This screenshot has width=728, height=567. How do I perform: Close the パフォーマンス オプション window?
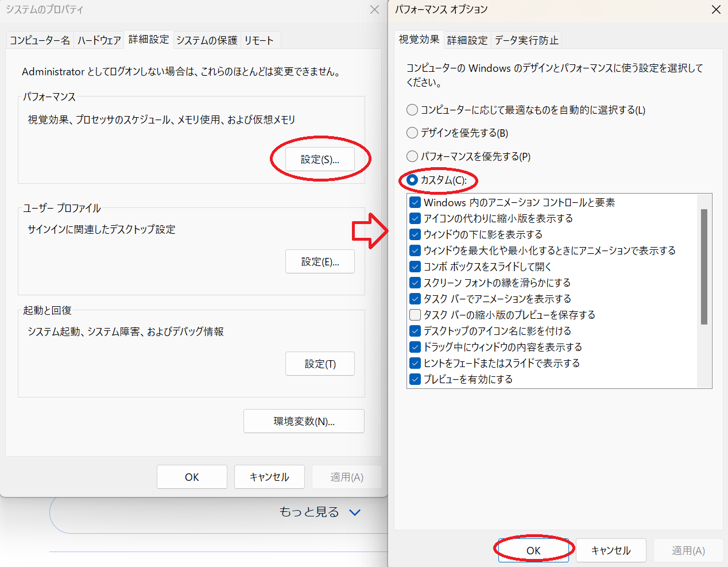click(x=716, y=10)
